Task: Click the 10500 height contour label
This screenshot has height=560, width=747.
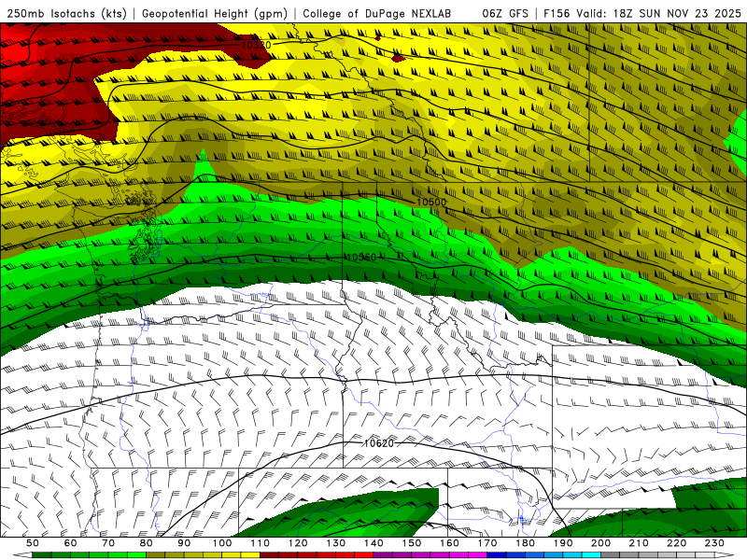Action: click(431, 202)
